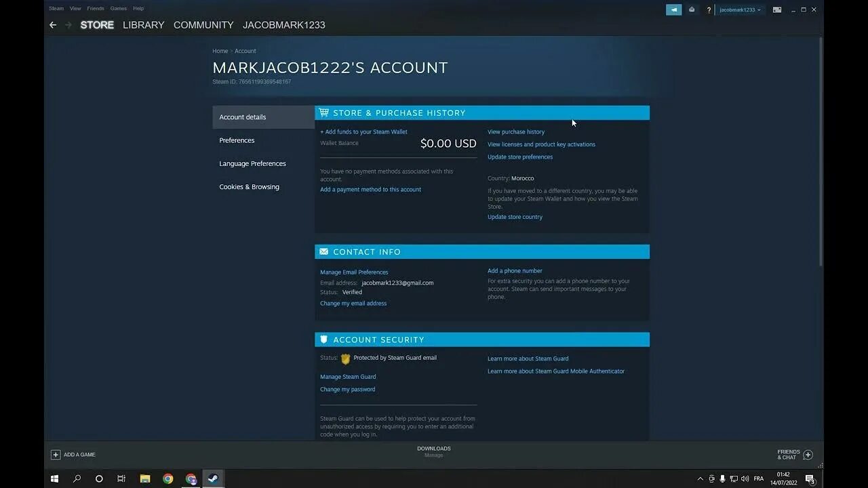
Task: Select Language Preferences in the sidebar
Action: [x=252, y=163]
